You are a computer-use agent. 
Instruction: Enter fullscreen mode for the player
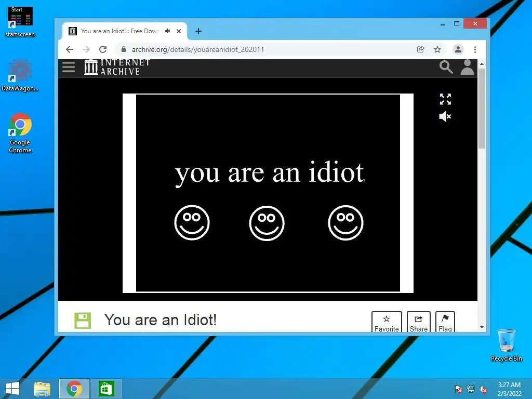[445, 99]
